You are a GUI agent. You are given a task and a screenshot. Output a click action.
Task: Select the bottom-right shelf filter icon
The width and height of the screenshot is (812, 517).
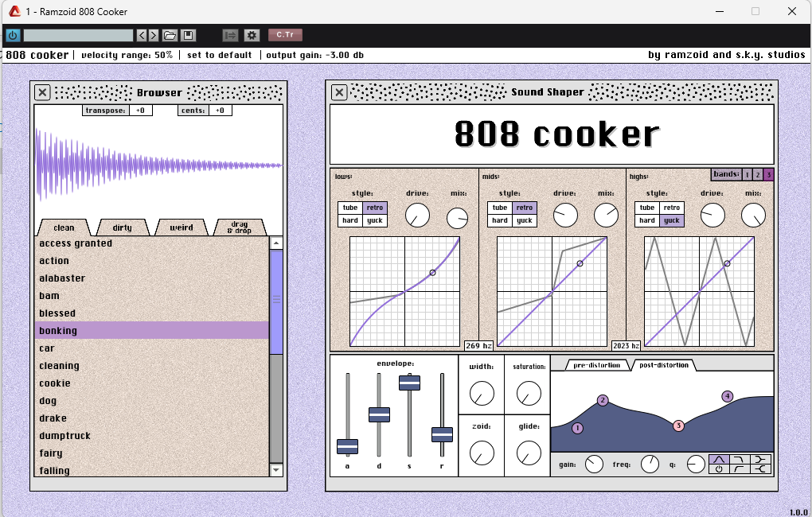pos(760,468)
